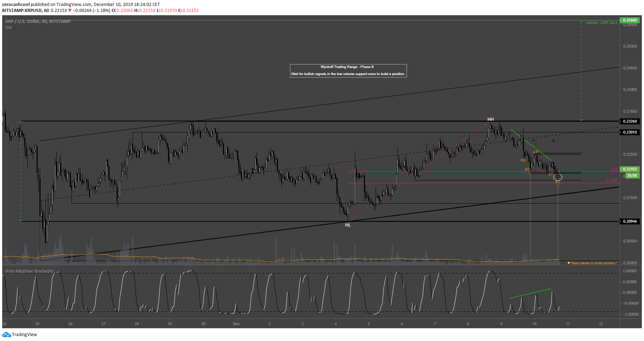Screen dimensions: 644x341
Task: Click the red down-triangle in the quote header
Action: tap(70, 11)
